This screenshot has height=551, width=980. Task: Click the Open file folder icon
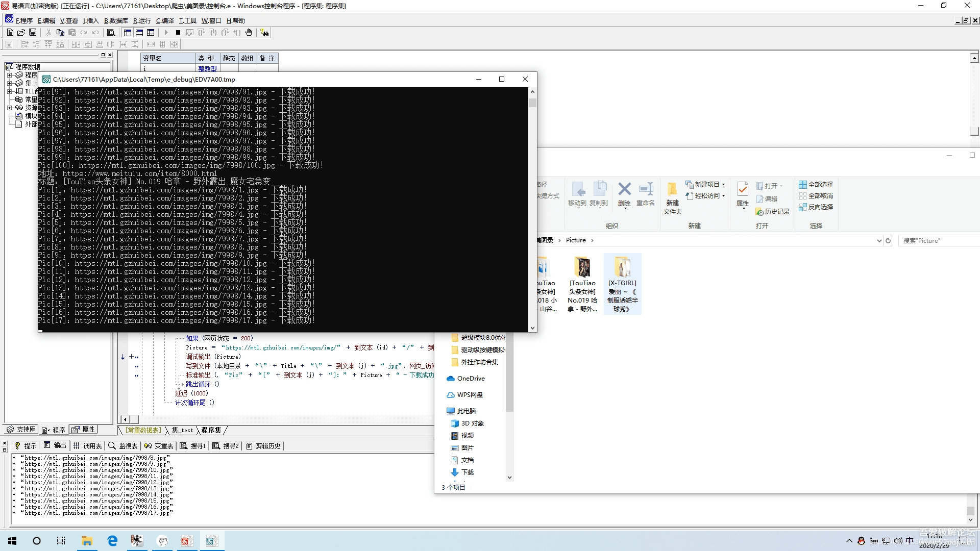tap(21, 33)
